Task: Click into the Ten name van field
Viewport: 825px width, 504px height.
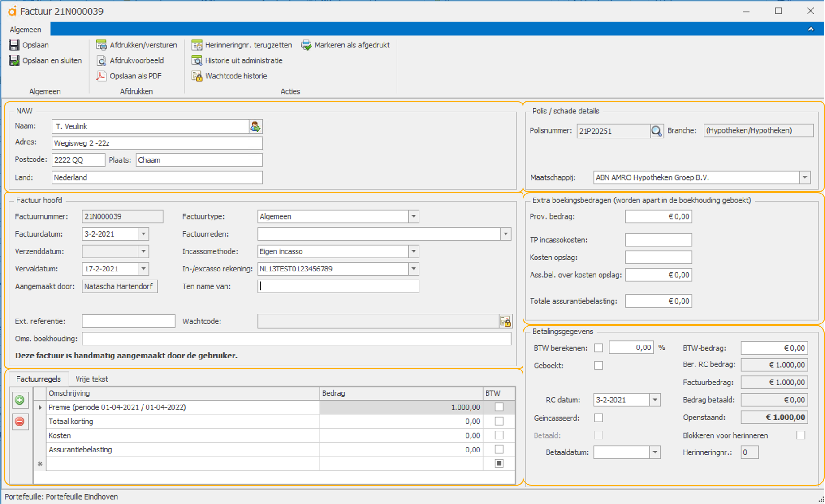Action: point(338,286)
